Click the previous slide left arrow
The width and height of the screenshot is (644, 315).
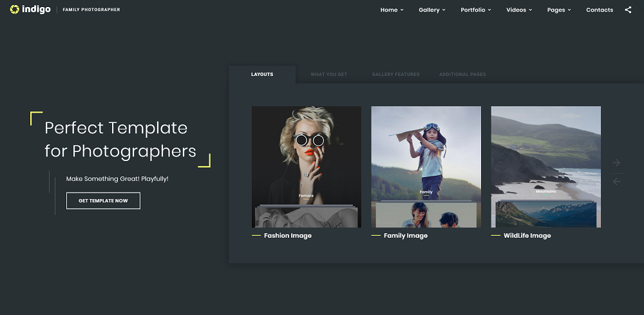click(616, 182)
